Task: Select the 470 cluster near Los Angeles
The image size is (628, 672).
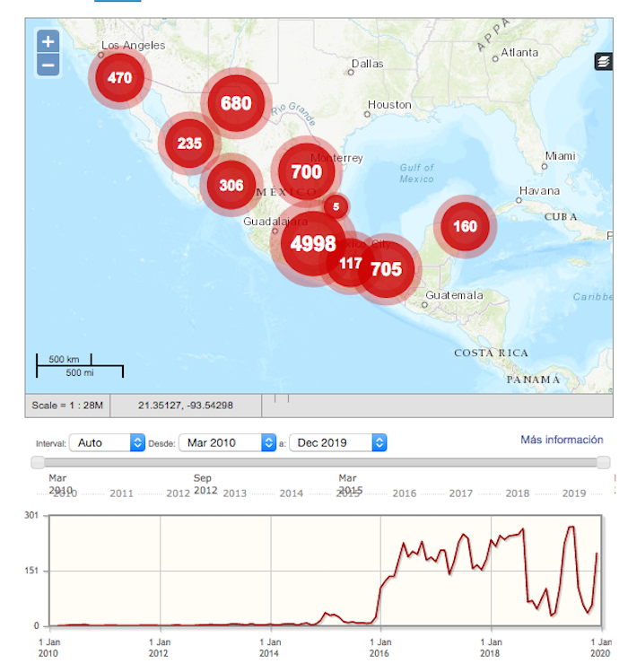Action: [119, 77]
